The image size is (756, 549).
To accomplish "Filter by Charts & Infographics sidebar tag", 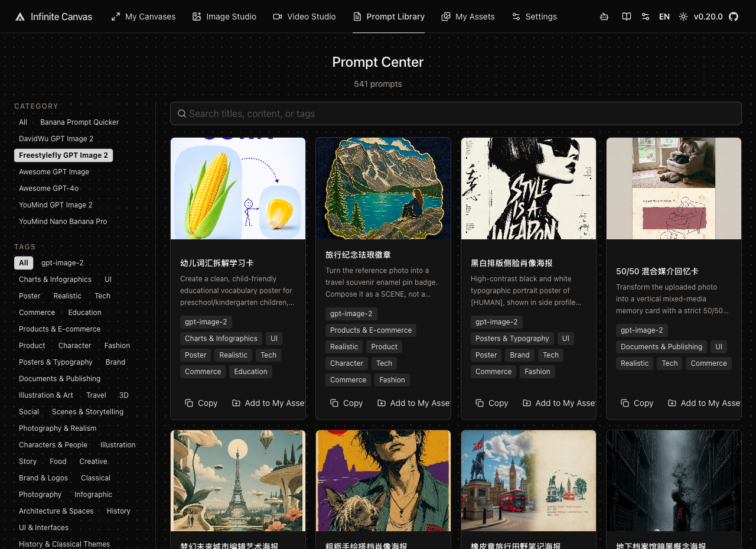I will [x=55, y=280].
